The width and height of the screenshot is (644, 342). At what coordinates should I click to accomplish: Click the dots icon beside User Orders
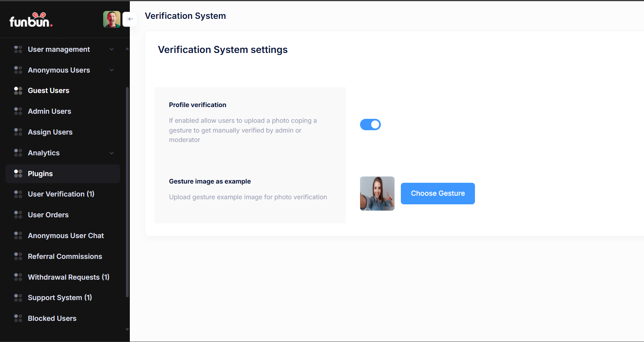tap(18, 215)
